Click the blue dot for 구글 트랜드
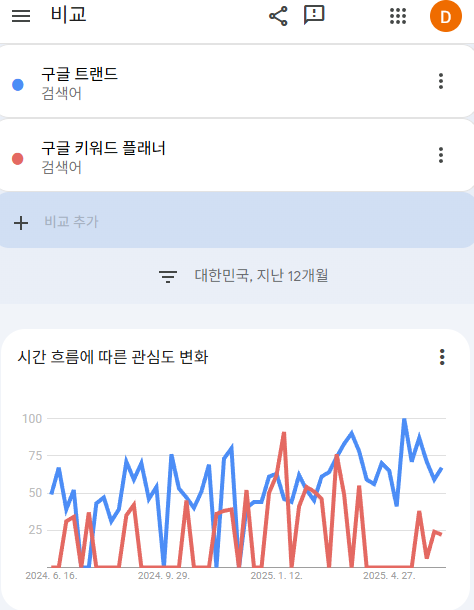 (18, 84)
